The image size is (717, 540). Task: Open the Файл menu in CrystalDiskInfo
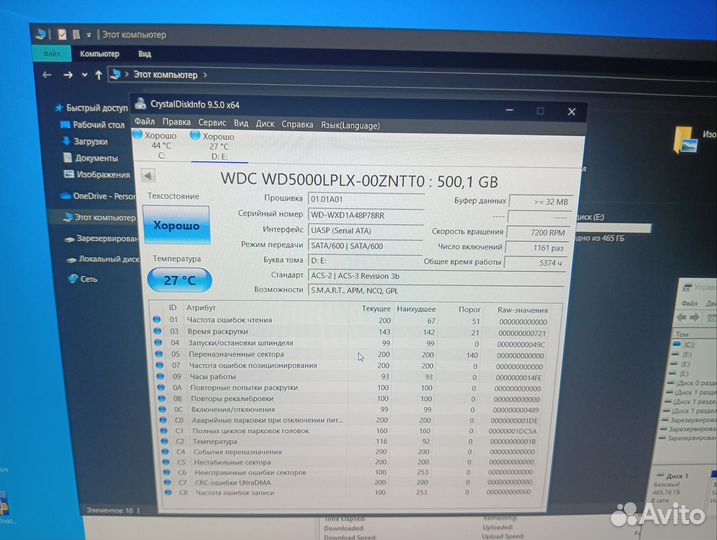point(144,122)
